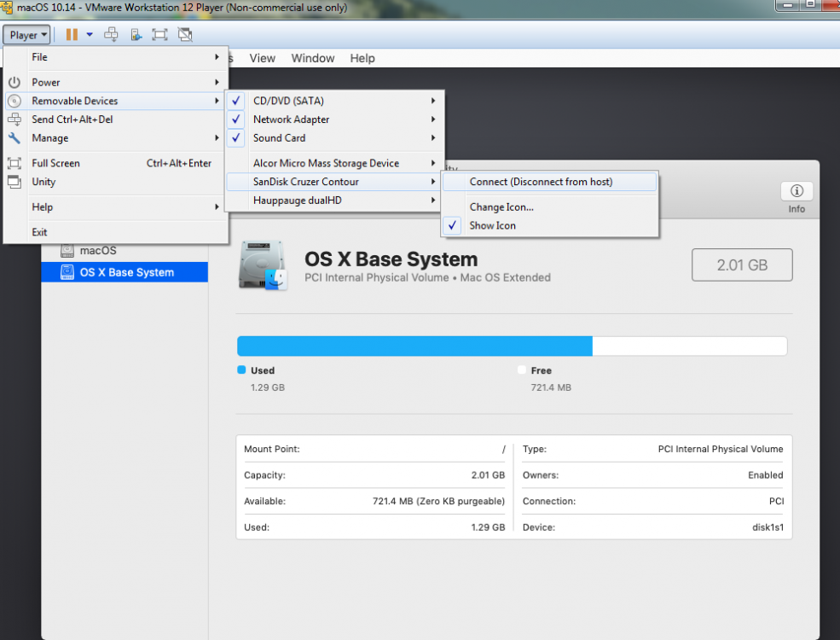This screenshot has height=640, width=840.
Task: Toggle the Sound Card checkmark
Action: coord(235,138)
